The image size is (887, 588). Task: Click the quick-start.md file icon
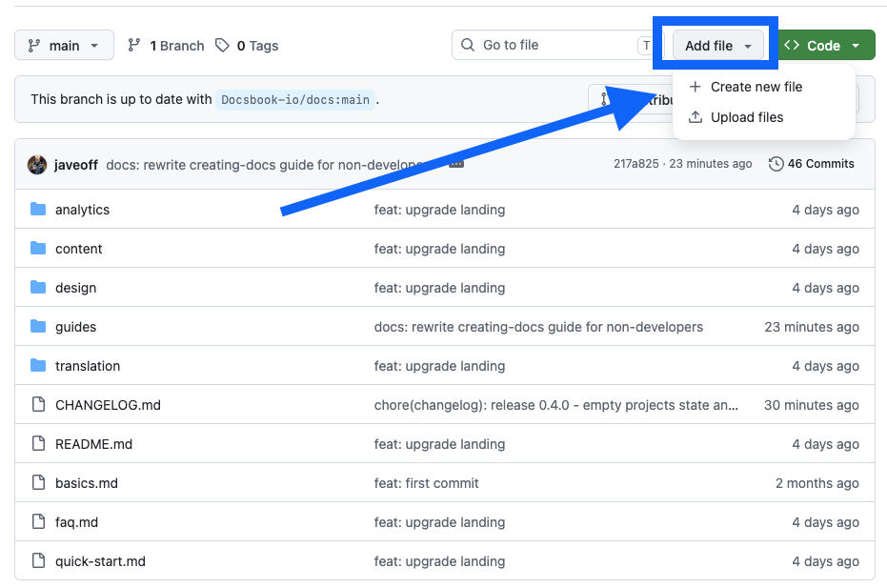tap(38, 560)
